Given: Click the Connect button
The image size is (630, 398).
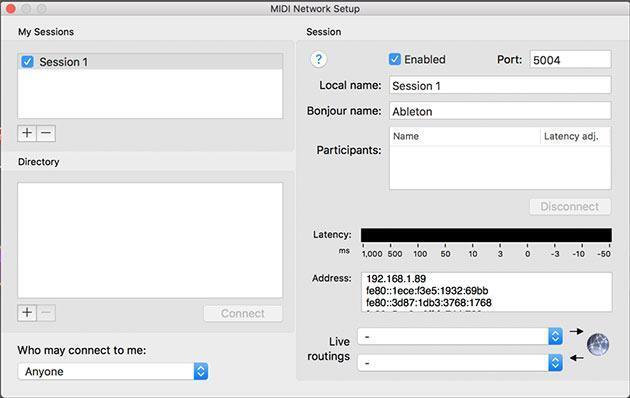Looking at the screenshot, I should click(243, 313).
